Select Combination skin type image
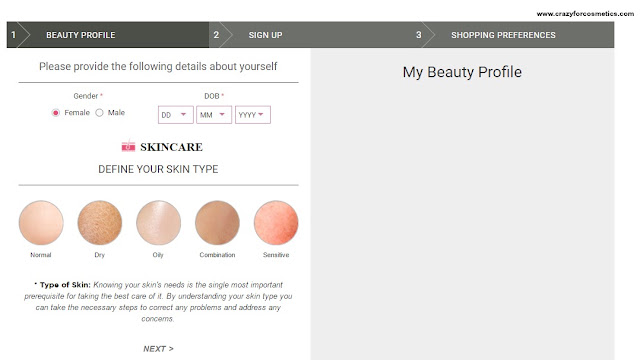The image size is (640, 360). click(x=217, y=222)
